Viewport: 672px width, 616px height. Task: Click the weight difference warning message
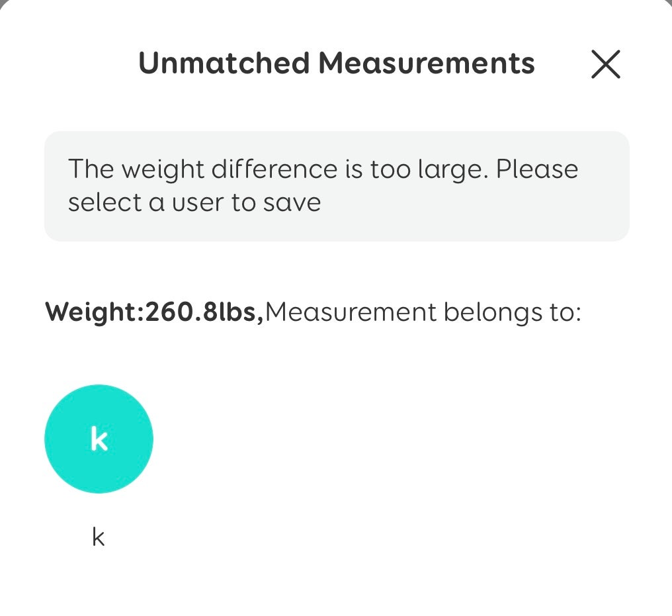tap(336, 185)
